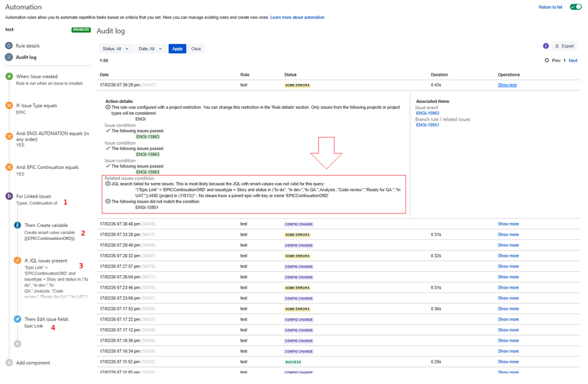Switch to the Rule details section
This screenshot has width=588, height=384.
[x=28, y=45]
